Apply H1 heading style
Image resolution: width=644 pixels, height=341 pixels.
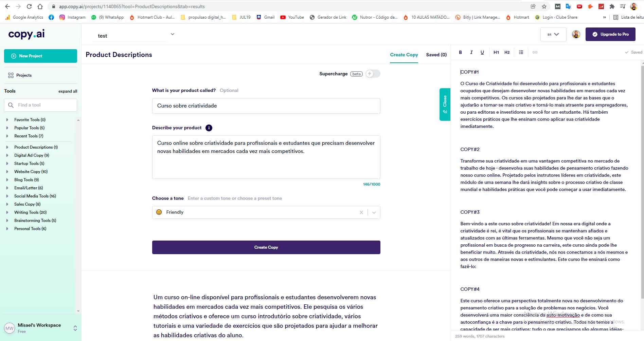pos(496,52)
